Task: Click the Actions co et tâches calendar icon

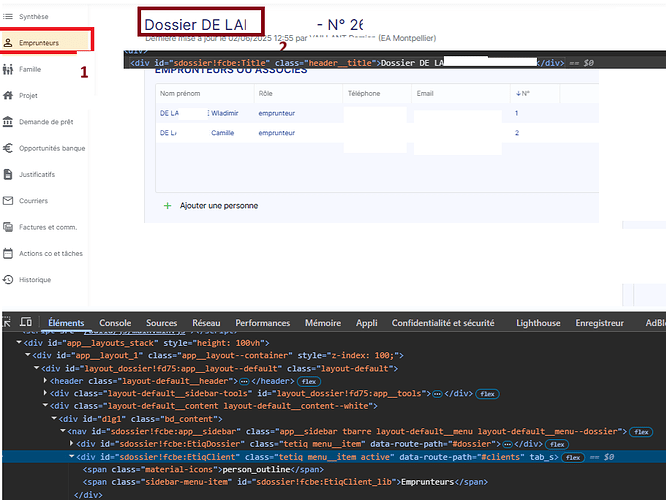Action: click(8, 253)
